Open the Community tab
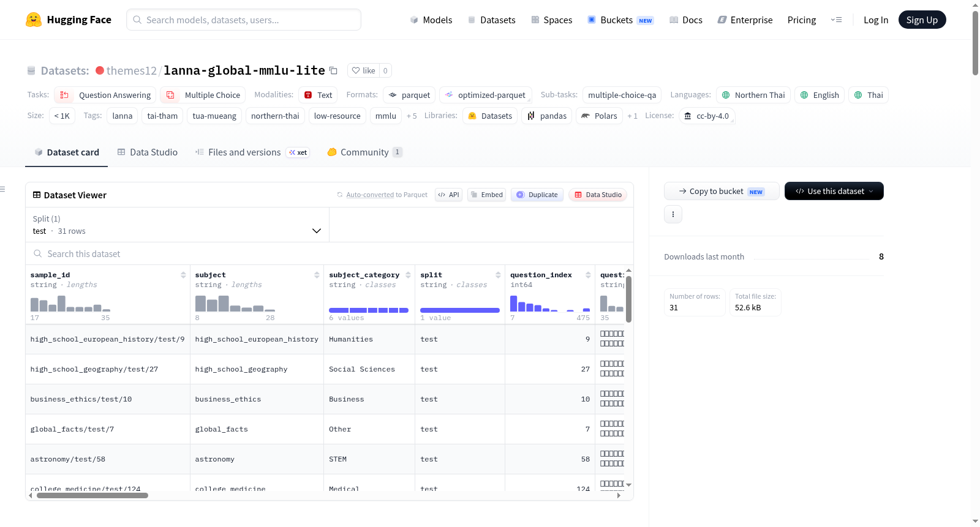 point(364,152)
